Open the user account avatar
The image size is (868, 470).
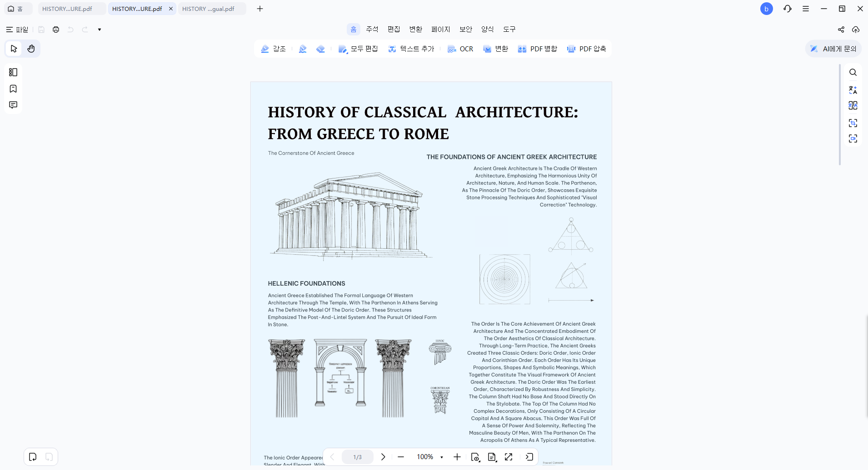[x=767, y=9]
